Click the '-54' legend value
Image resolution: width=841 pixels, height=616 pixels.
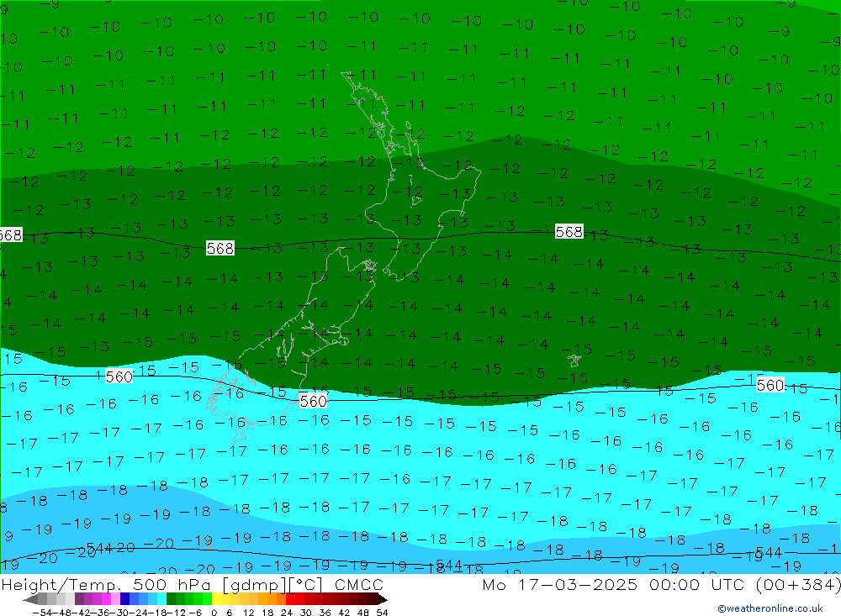click(x=42, y=613)
